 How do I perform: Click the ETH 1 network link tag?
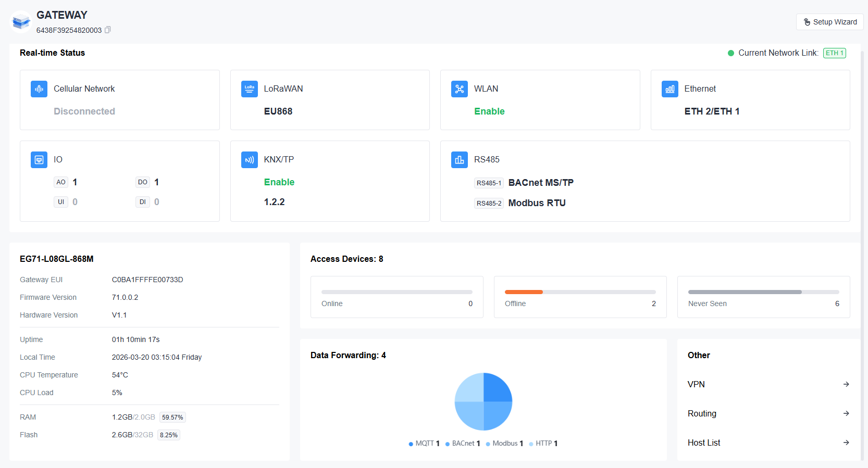834,53
